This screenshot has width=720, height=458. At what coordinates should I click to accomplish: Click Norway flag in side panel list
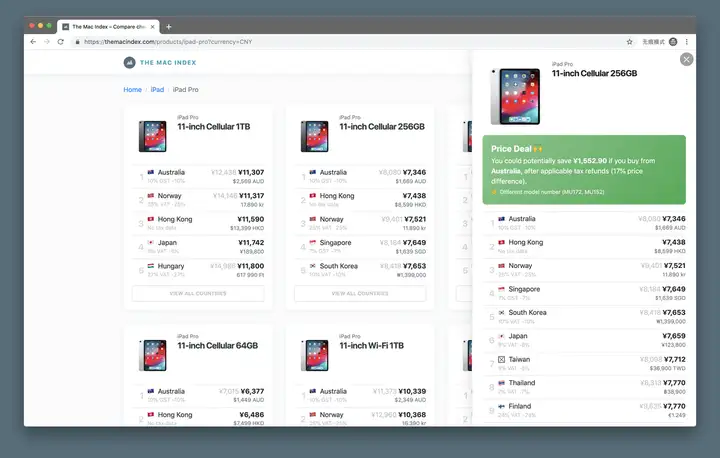[501, 266]
